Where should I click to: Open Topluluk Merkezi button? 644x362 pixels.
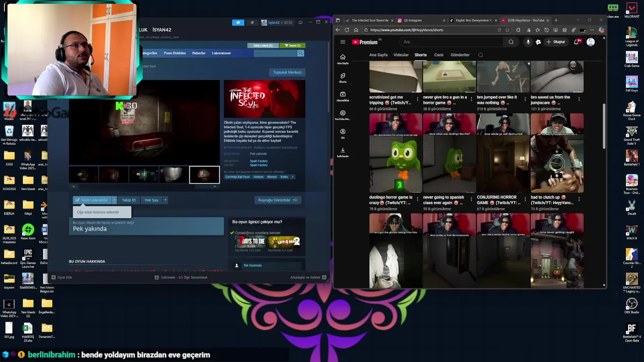pyautogui.click(x=287, y=72)
